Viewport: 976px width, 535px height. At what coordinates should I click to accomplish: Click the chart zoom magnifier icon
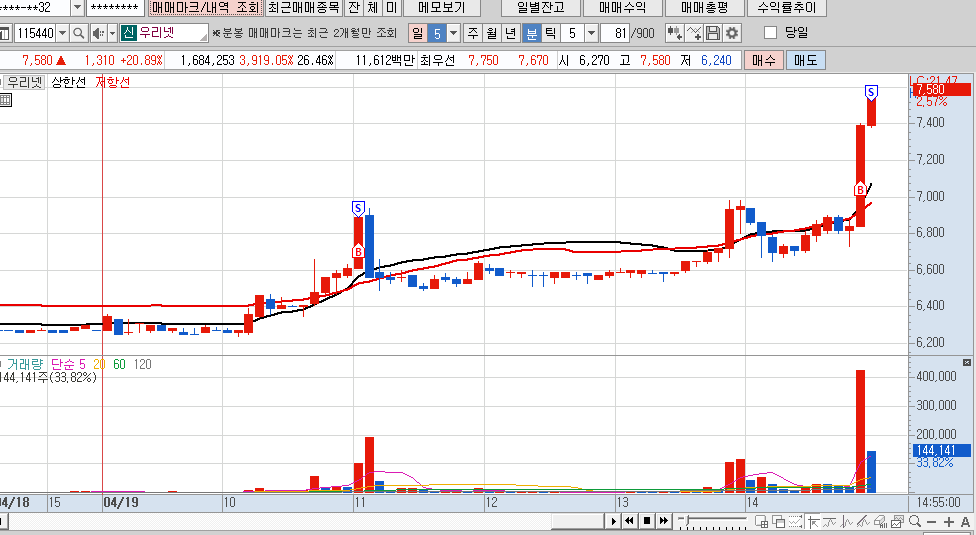pos(913,521)
